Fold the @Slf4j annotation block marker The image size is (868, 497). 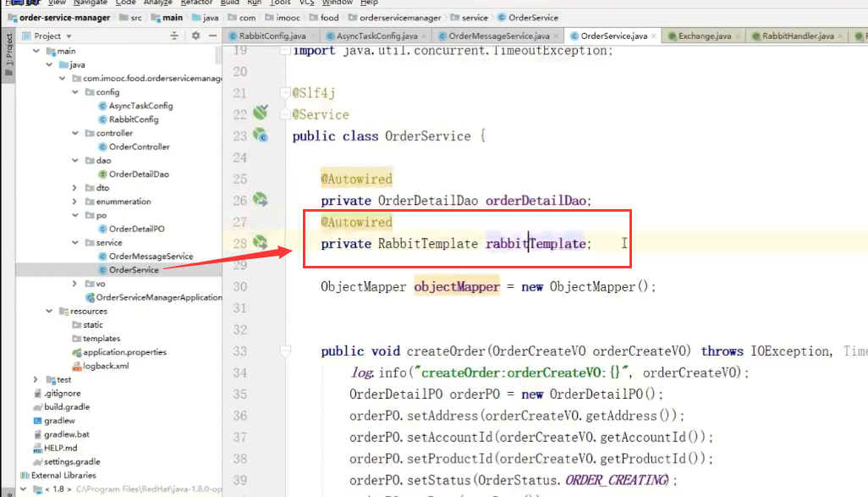[x=285, y=92]
